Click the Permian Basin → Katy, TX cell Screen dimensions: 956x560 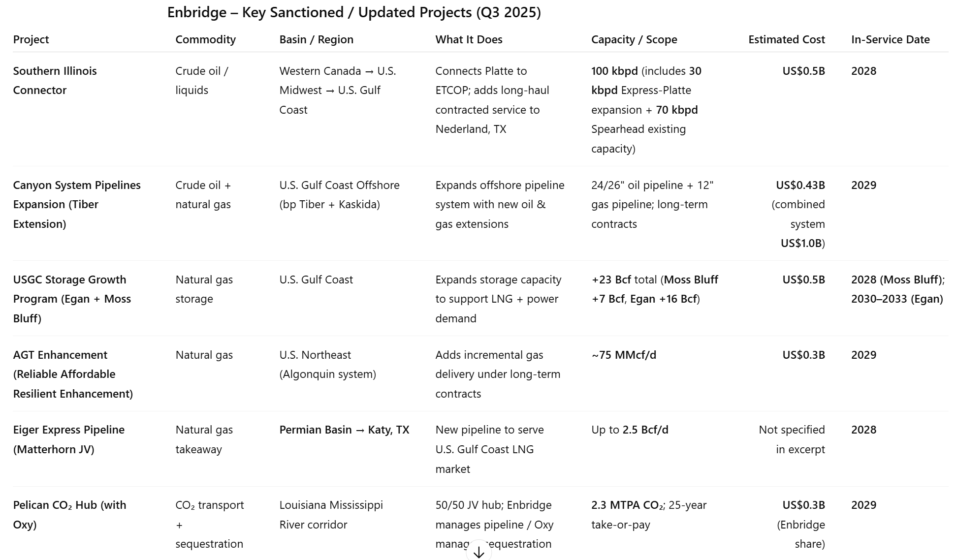coord(344,430)
